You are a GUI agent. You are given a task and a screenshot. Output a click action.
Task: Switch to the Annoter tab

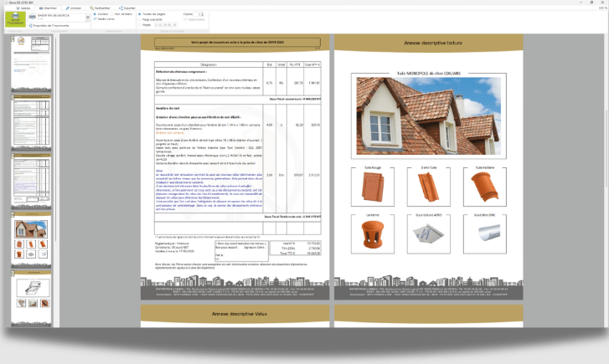(75, 6)
